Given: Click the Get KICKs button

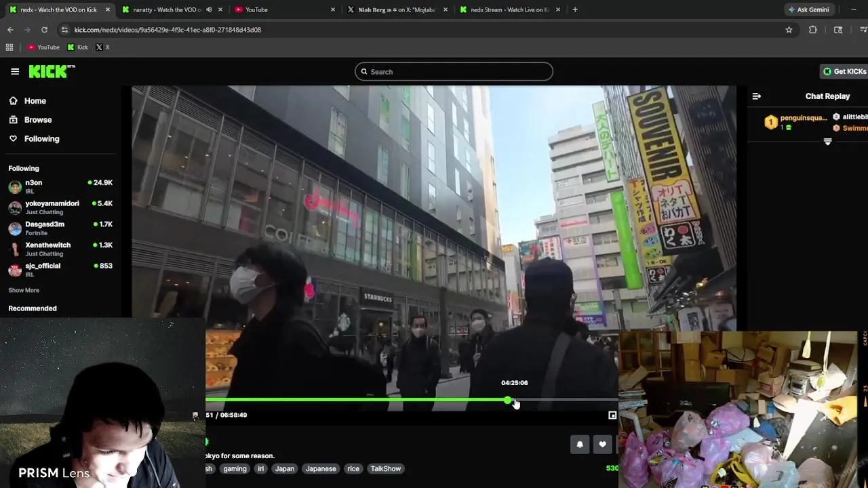Looking at the screenshot, I should click(844, 71).
